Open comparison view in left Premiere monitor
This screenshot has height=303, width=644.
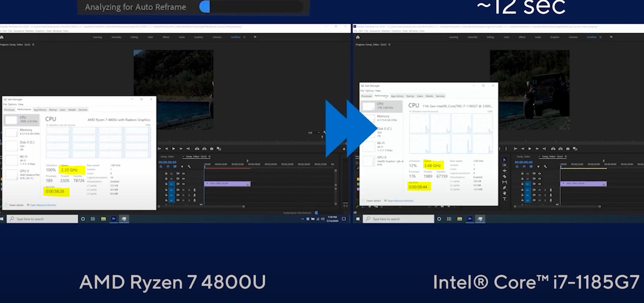tap(219, 149)
